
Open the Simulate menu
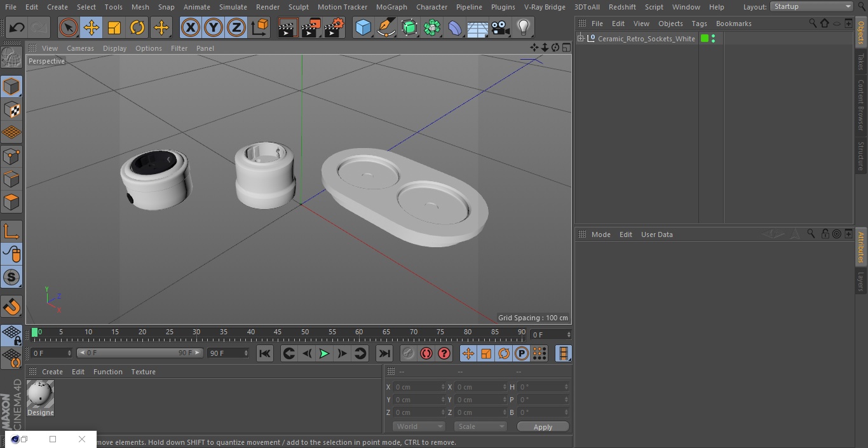233,7
